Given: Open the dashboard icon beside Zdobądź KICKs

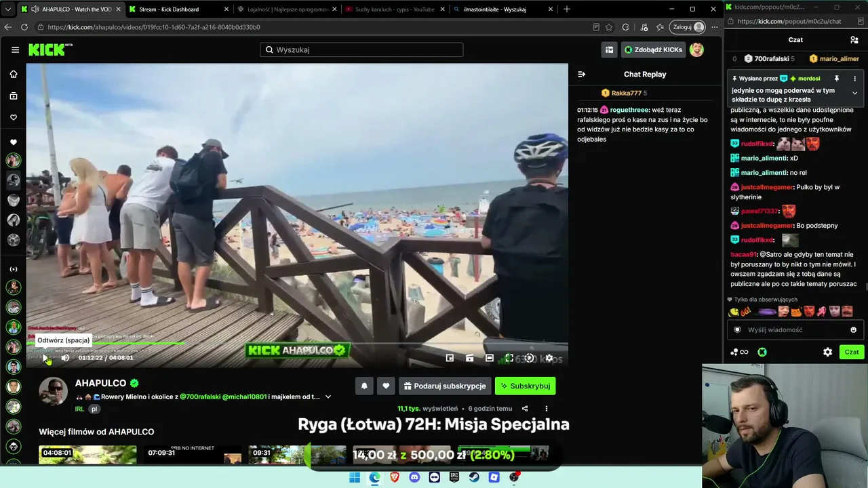Looking at the screenshot, I should pyautogui.click(x=610, y=49).
